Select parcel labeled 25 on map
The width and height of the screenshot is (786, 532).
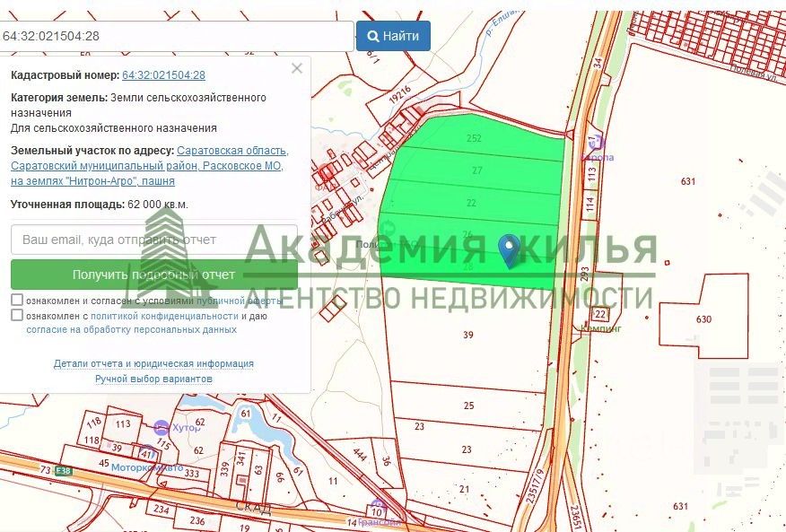pos(468,406)
